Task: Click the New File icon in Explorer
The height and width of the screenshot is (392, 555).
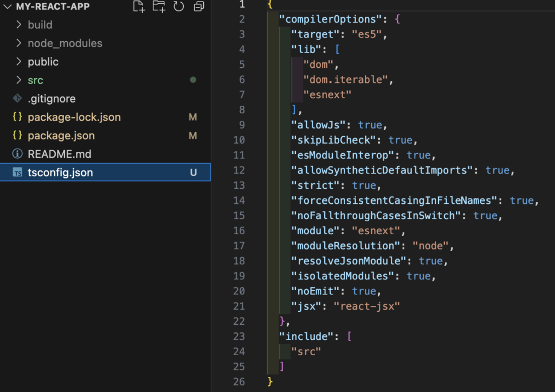Action: pos(139,7)
